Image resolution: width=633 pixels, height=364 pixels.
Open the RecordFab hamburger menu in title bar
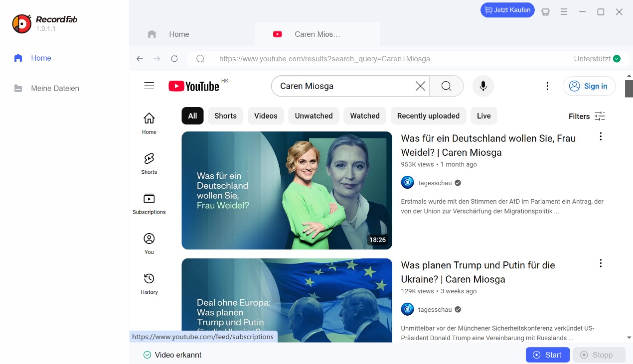tap(564, 12)
